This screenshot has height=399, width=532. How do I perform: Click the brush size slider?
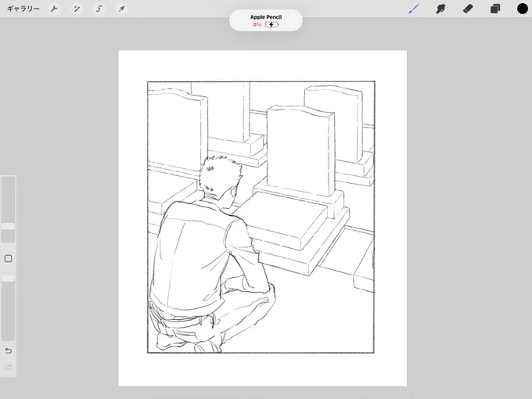(x=8, y=210)
